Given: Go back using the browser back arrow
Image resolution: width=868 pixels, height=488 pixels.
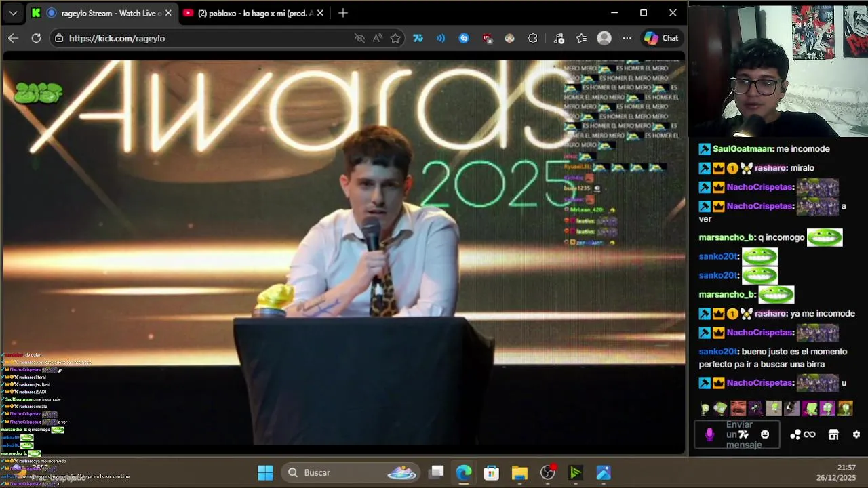Looking at the screenshot, I should [13, 39].
